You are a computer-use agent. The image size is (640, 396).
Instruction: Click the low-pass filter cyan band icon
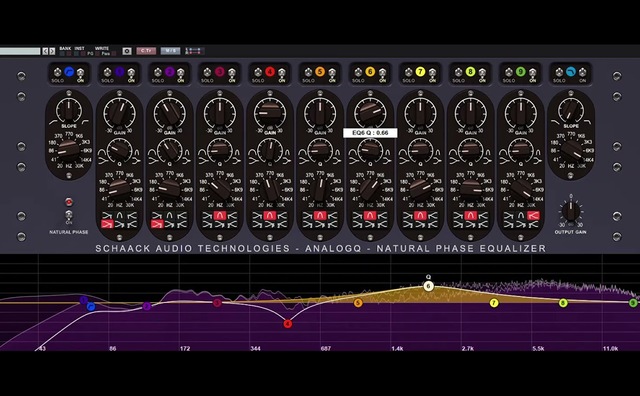571,72
